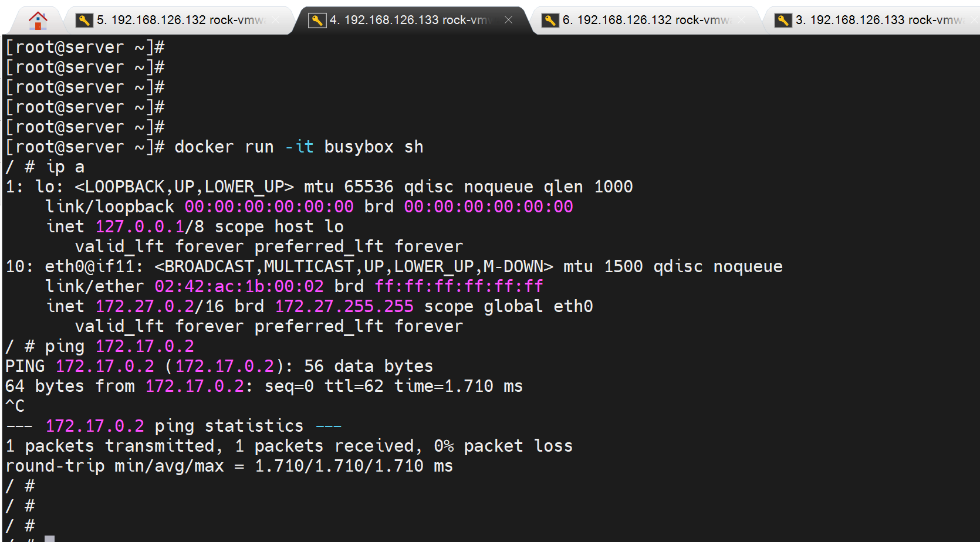Close session tab 6
This screenshot has height=542, width=980.
742,20
